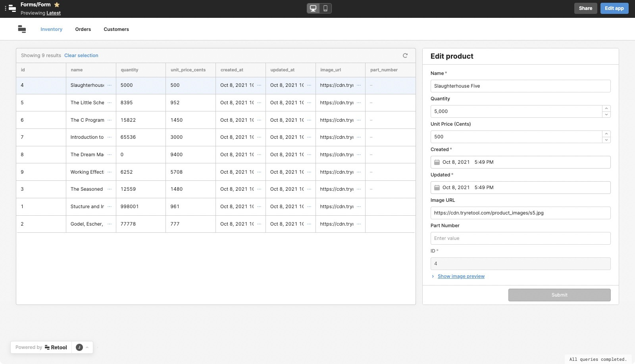Sort by created_at column header
The width and height of the screenshot is (635, 364).
pyautogui.click(x=241, y=70)
